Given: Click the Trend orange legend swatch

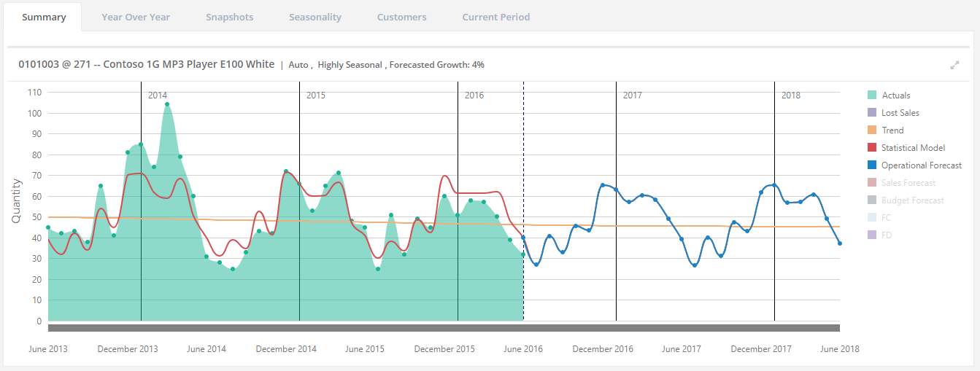Looking at the screenshot, I should pos(871,130).
